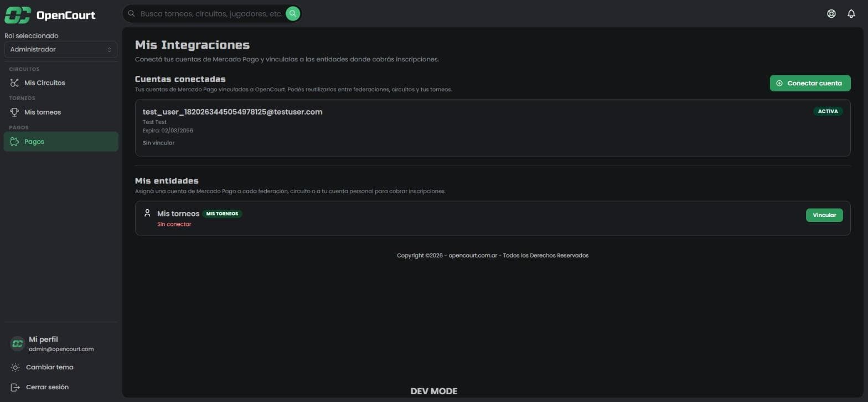Focus the search input field
The image size is (868, 402).
tap(211, 13)
